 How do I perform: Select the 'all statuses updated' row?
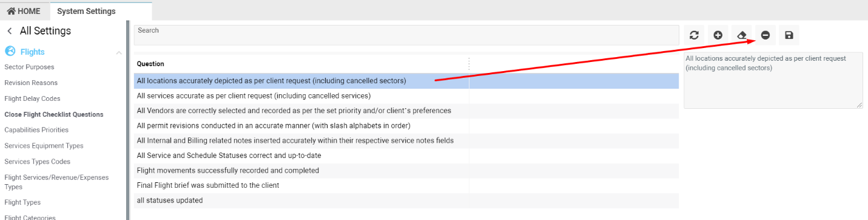tap(406, 201)
